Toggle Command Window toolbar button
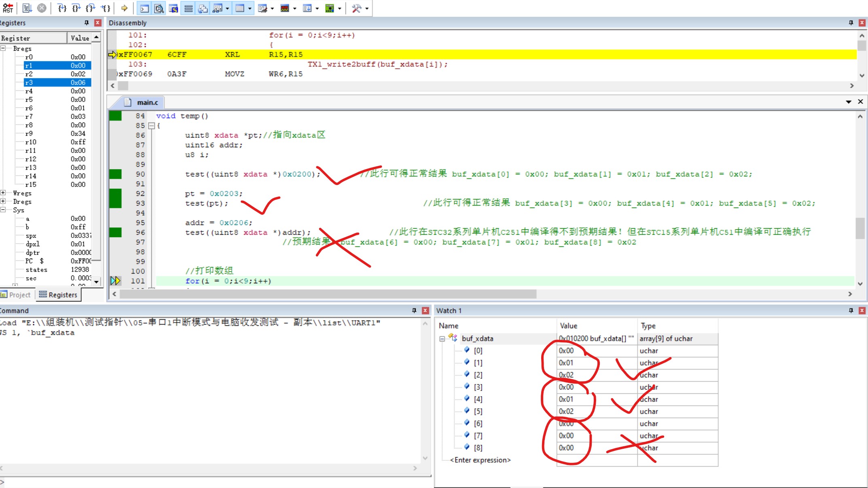The image size is (868, 488). 144,8
